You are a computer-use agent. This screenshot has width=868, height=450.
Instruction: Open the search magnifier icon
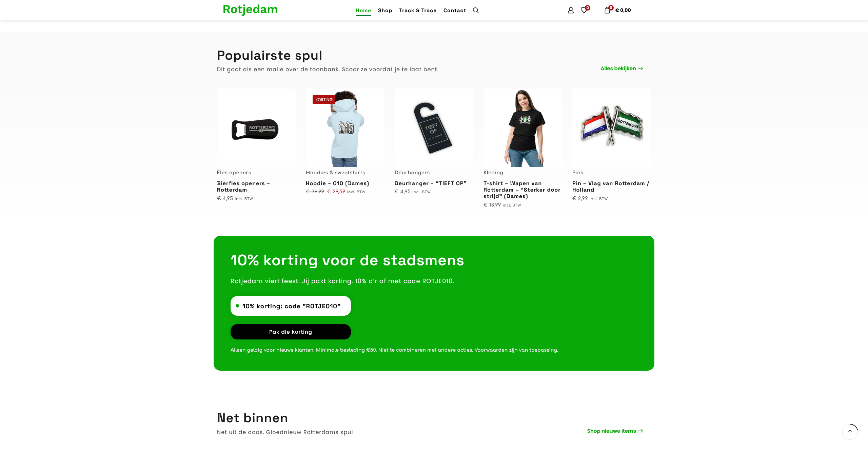pos(476,10)
